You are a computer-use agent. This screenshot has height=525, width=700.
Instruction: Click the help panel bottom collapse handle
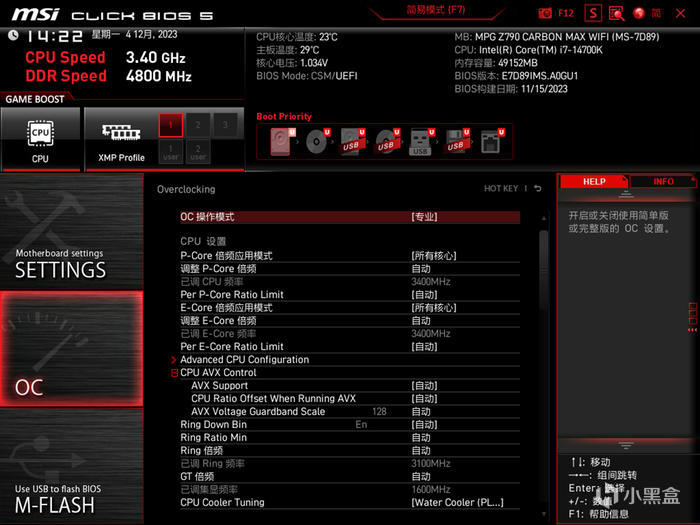pyautogui.click(x=626, y=446)
